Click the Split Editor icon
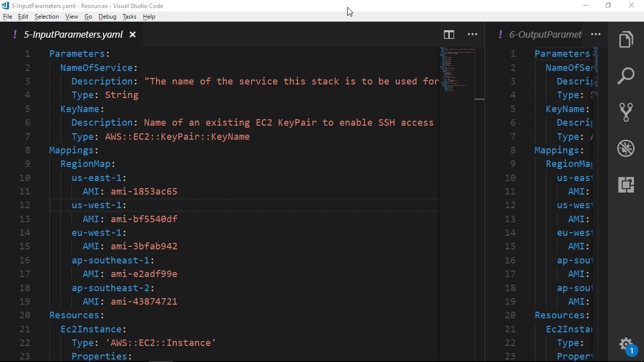644x362 pixels. tap(449, 35)
